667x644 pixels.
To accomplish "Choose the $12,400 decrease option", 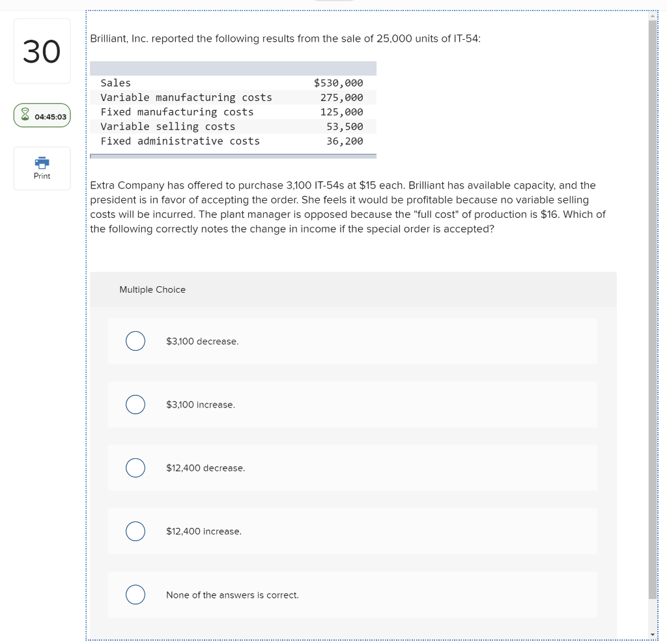I will pyautogui.click(x=135, y=468).
